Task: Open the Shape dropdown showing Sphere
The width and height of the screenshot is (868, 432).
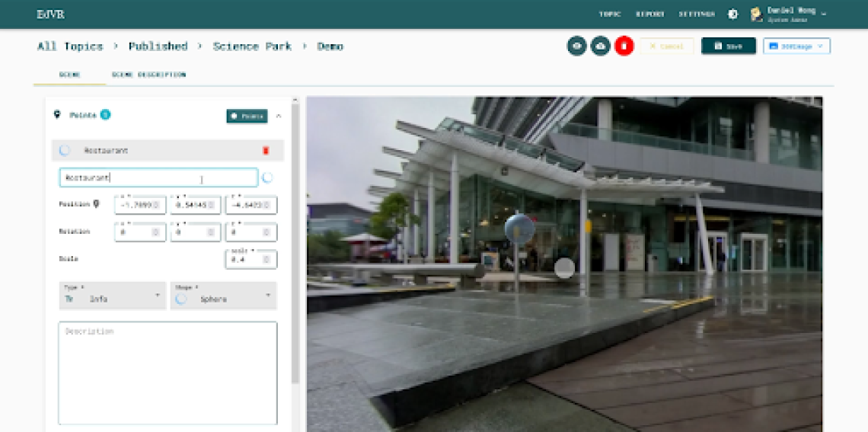Action: (223, 296)
